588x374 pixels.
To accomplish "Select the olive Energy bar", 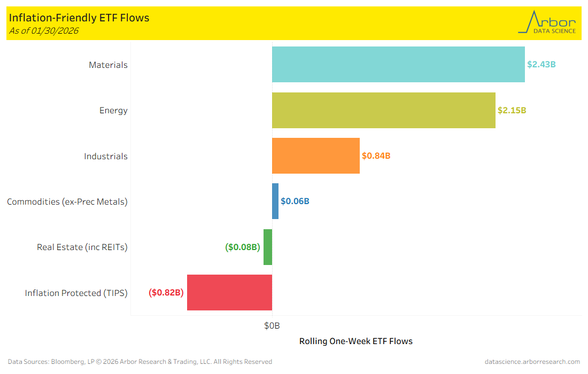I will point(383,110).
